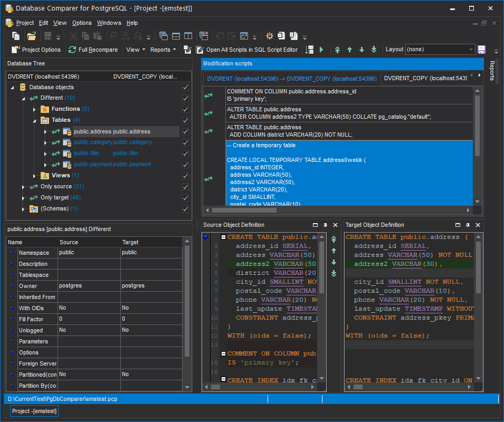Image resolution: width=504 pixels, height=422 pixels.
Task: Uncheck the Tables (4) checkbox
Action: pyautogui.click(x=185, y=120)
